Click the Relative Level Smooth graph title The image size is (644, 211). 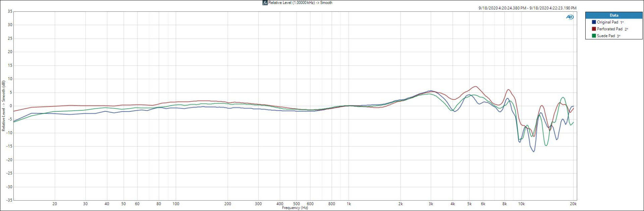300,3
